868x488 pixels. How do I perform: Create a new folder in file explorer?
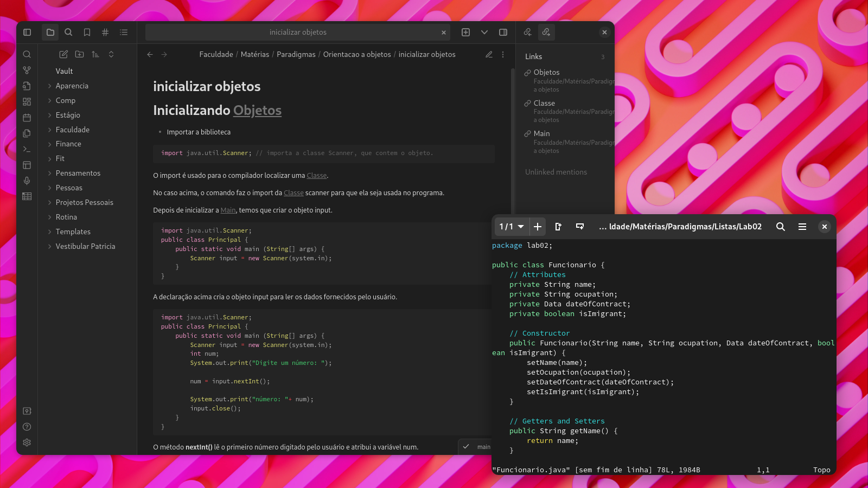(x=80, y=54)
